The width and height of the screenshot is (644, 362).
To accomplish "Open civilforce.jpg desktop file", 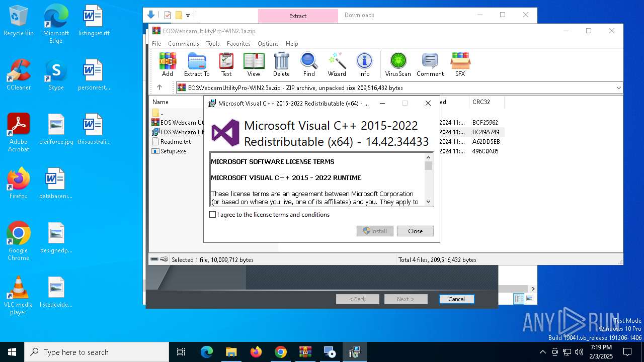I will click(56, 129).
